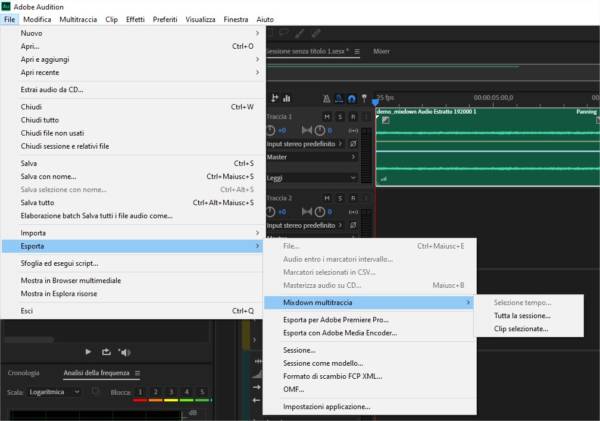Image resolution: width=600 pixels, height=421 pixels.
Task: Select the green audio clip on Traccia 1
Action: pos(488,147)
